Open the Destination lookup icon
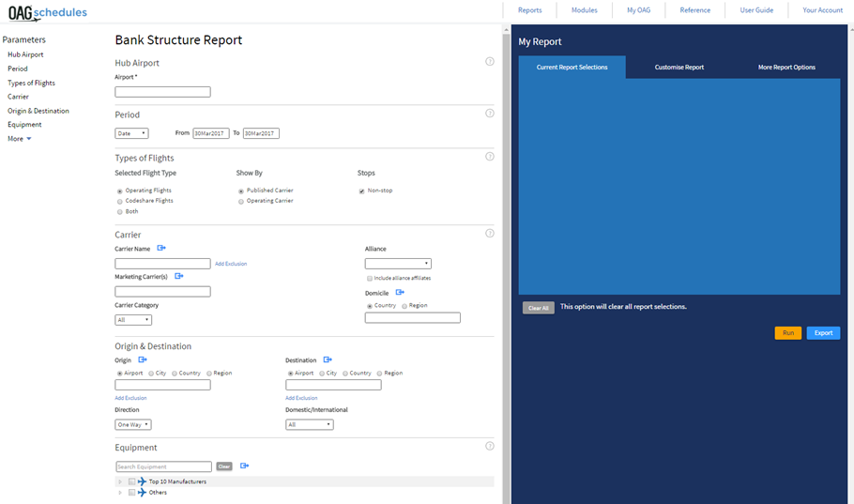This screenshot has width=854, height=504. point(328,359)
